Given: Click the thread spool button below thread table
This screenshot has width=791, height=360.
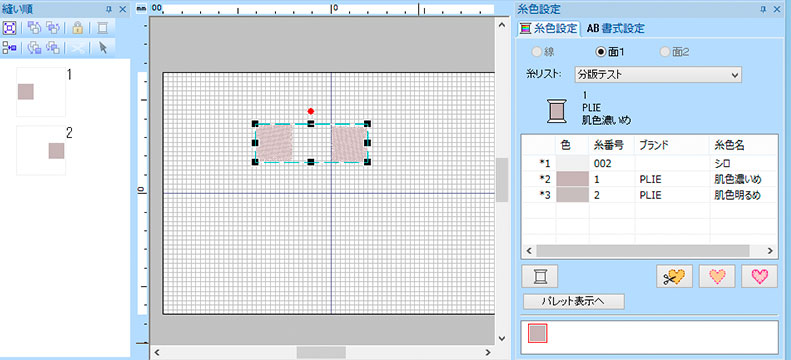Looking at the screenshot, I should 540,276.
